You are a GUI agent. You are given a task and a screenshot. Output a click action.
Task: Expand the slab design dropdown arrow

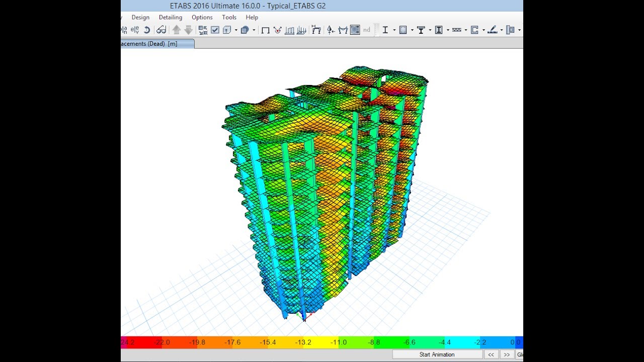[x=502, y=30]
